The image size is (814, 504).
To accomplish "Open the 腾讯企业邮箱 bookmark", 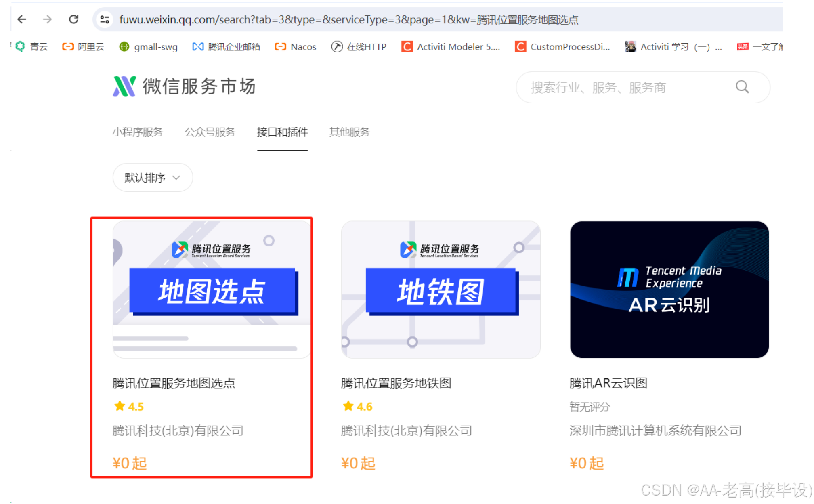I will tap(226, 47).
